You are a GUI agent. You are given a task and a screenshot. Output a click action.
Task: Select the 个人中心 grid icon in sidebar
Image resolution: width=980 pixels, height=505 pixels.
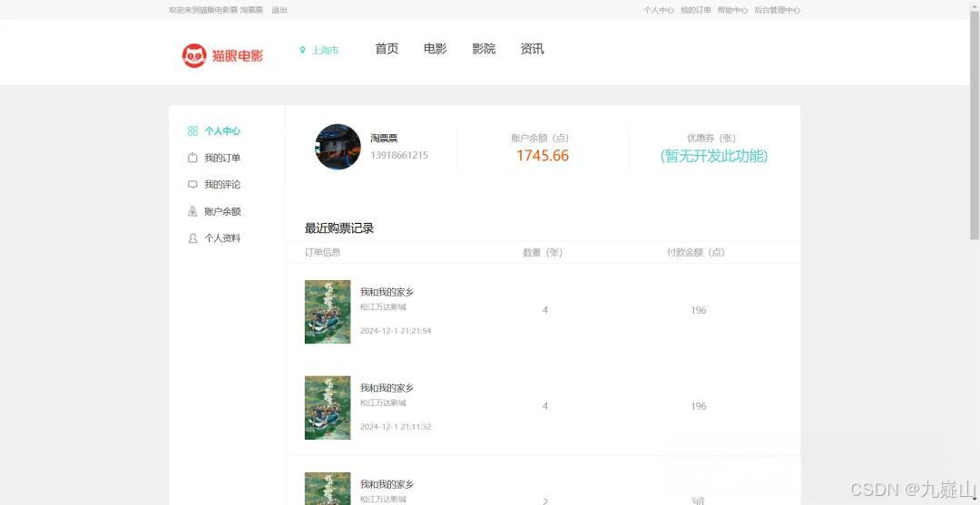tap(192, 131)
